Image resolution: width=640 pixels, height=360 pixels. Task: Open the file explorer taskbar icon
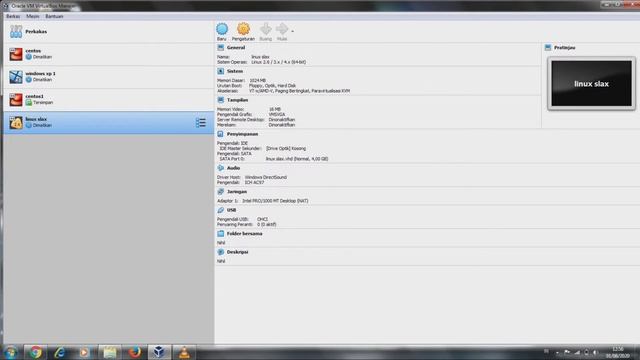coord(109,352)
